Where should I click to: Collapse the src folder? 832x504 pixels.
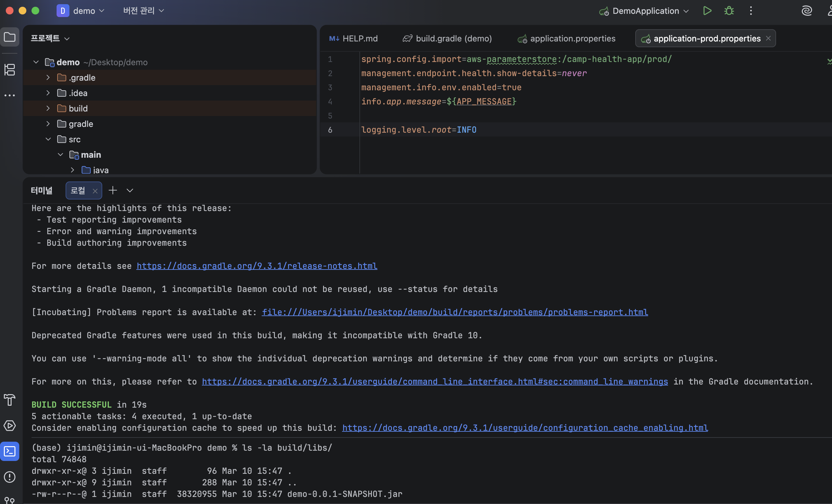coord(48,139)
